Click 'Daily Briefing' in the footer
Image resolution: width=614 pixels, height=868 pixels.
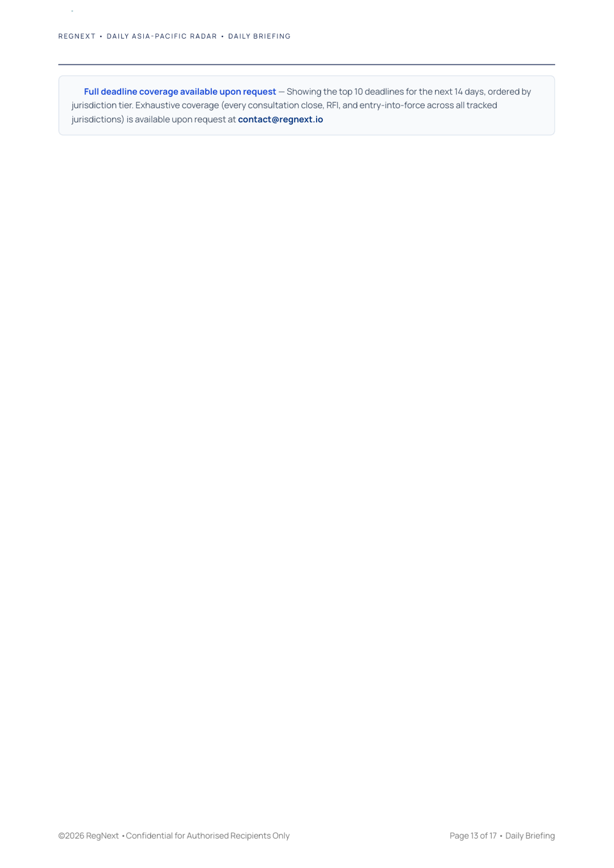coord(530,836)
